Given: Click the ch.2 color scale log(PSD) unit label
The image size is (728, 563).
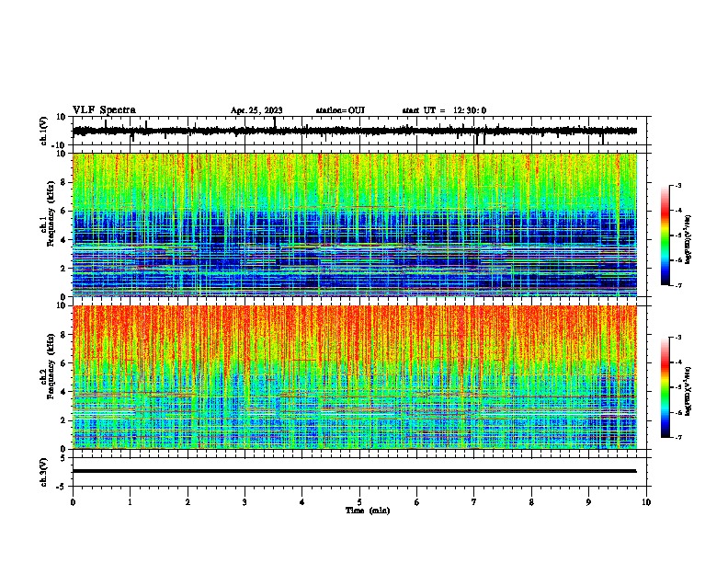Looking at the screenshot, I should pos(688,391).
